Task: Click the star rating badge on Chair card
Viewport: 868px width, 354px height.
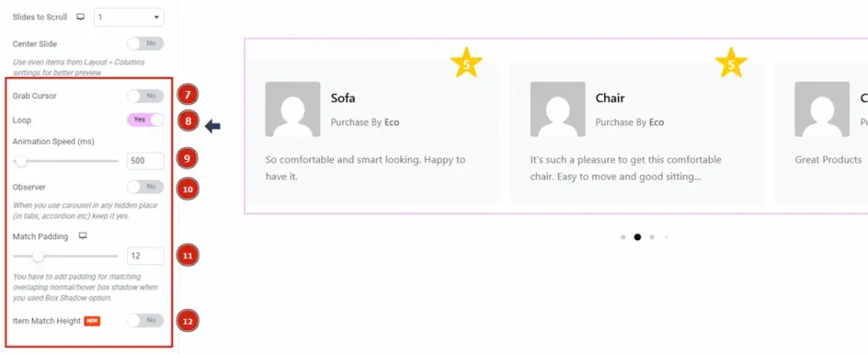Action: tap(731, 63)
